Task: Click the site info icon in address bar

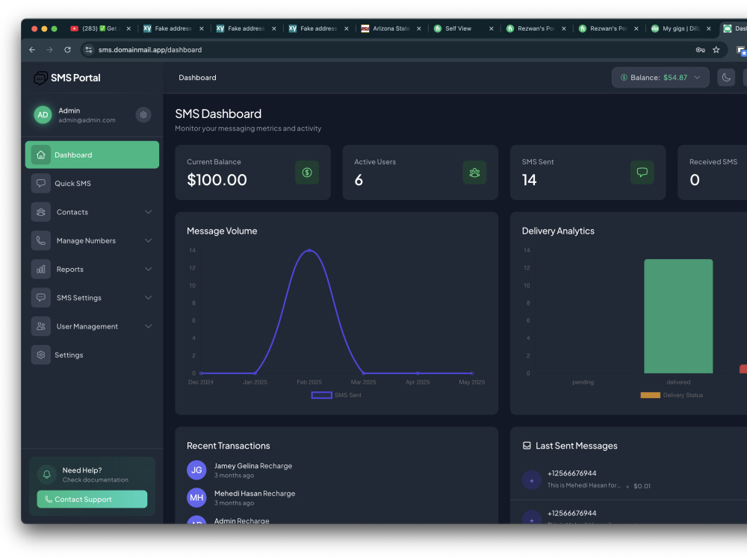Action: [x=89, y=49]
